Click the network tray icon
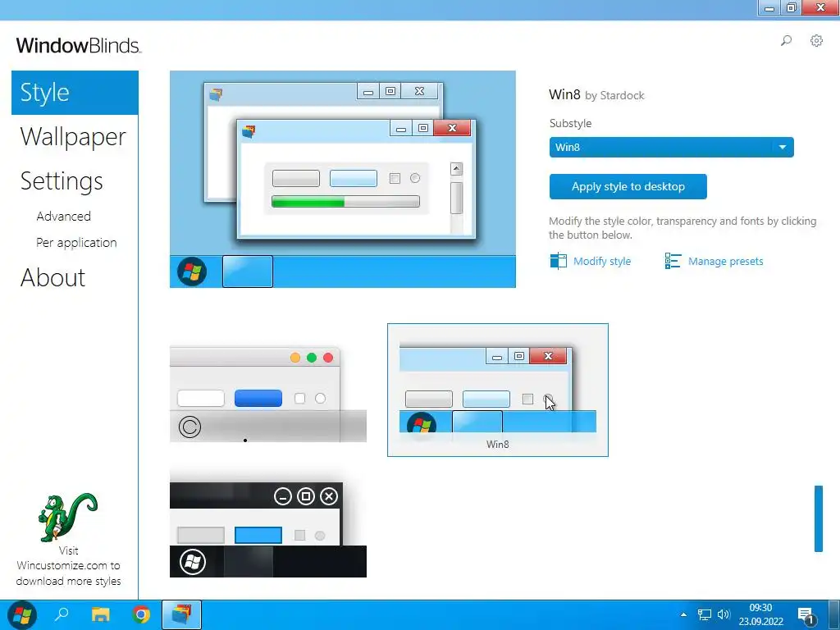Viewport: 840px width, 630px height. [704, 615]
